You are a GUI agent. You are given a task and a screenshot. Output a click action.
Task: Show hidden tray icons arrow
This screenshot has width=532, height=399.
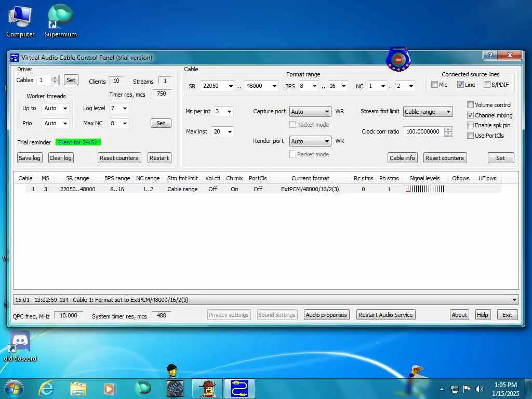click(x=442, y=389)
